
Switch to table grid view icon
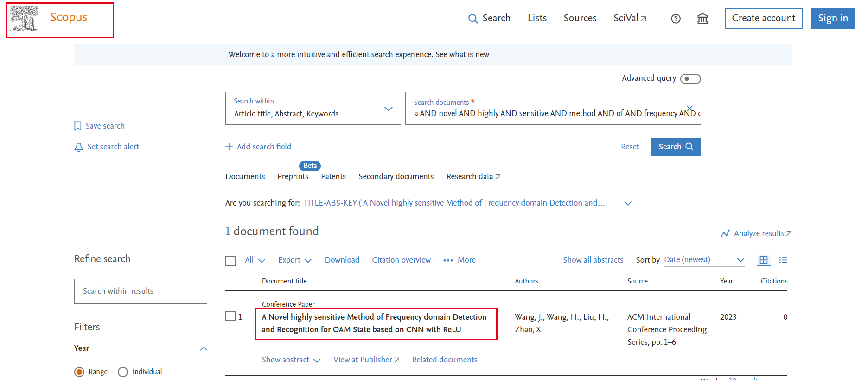tap(764, 260)
